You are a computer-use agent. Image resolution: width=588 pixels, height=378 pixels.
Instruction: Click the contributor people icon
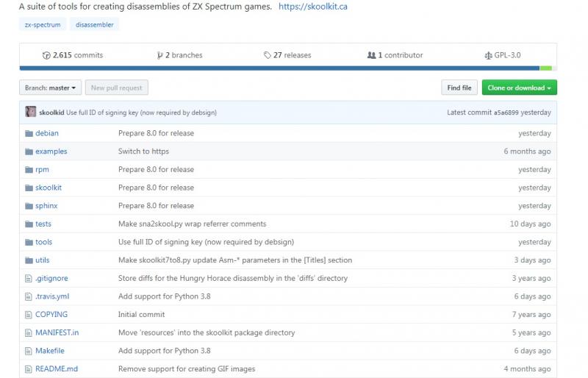371,55
